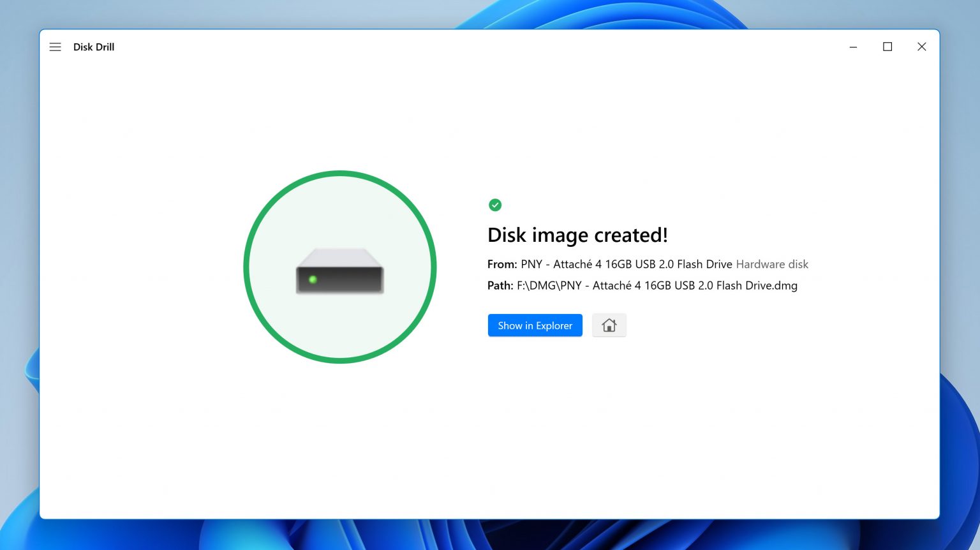The width and height of the screenshot is (980, 550).
Task: Click the "Disk image created!" heading
Action: click(577, 235)
